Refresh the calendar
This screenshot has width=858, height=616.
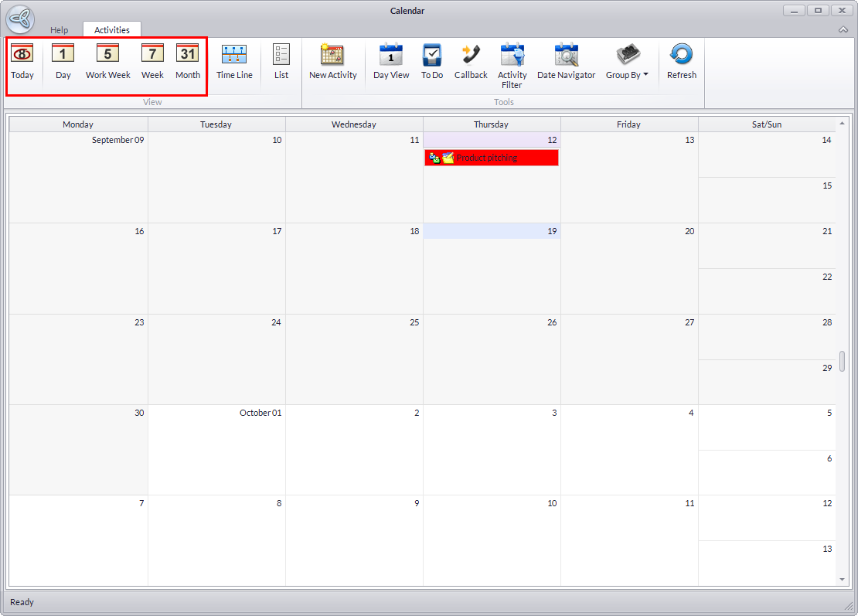click(x=682, y=62)
